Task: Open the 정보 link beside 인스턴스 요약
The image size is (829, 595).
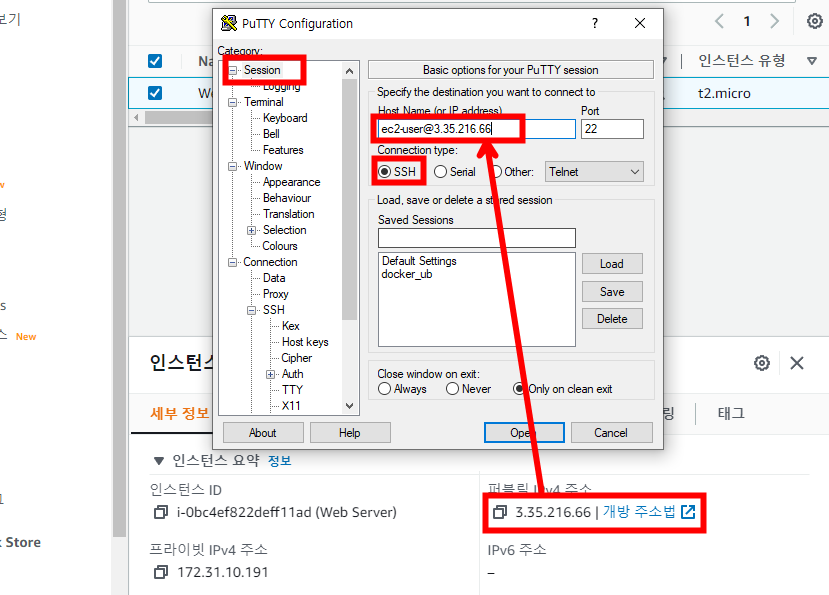Action: click(x=280, y=461)
